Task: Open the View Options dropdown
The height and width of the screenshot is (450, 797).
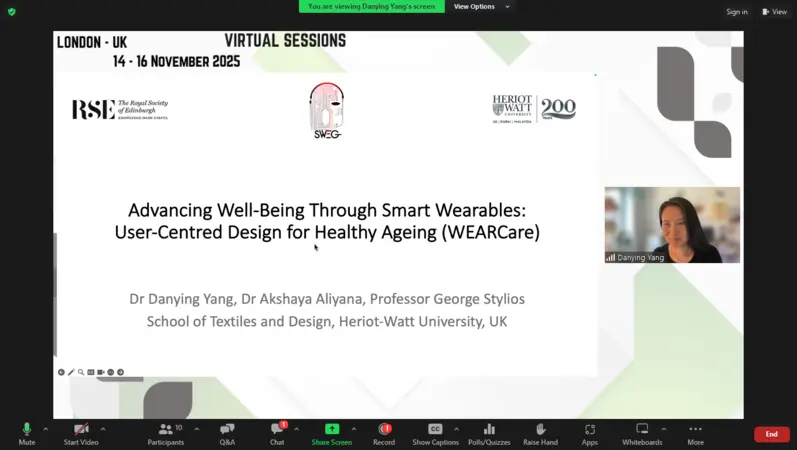Action: tap(481, 6)
